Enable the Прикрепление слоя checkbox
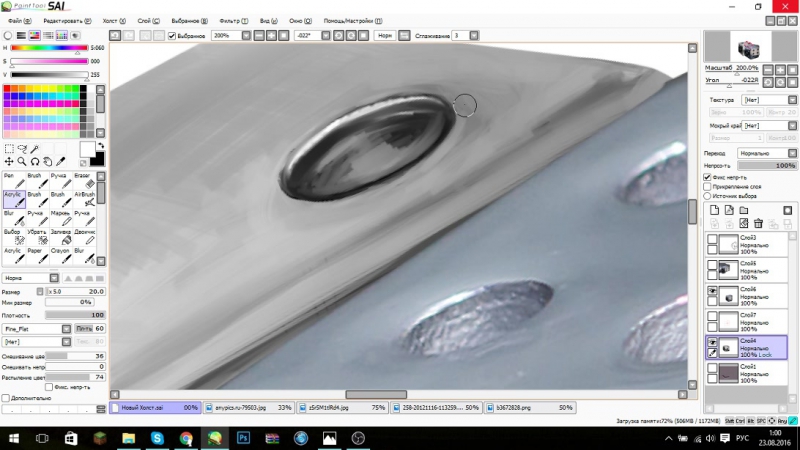Image resolution: width=800 pixels, height=450 pixels. tap(707, 187)
